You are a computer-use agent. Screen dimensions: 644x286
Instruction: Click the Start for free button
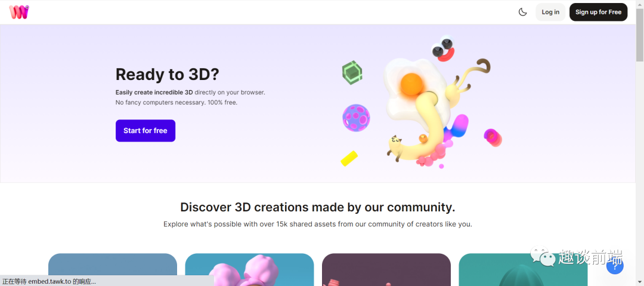coord(145,130)
